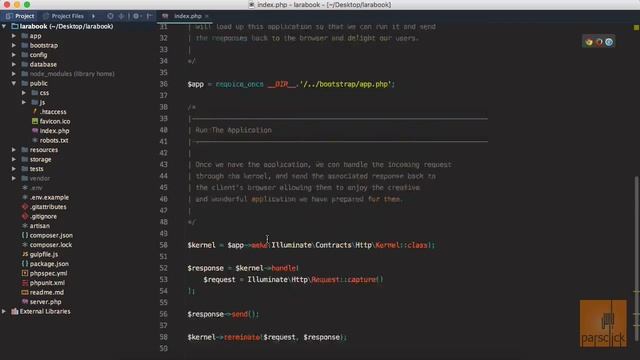Click the terminate call on line 58
This screenshot has width=640, height=360.
point(242,337)
